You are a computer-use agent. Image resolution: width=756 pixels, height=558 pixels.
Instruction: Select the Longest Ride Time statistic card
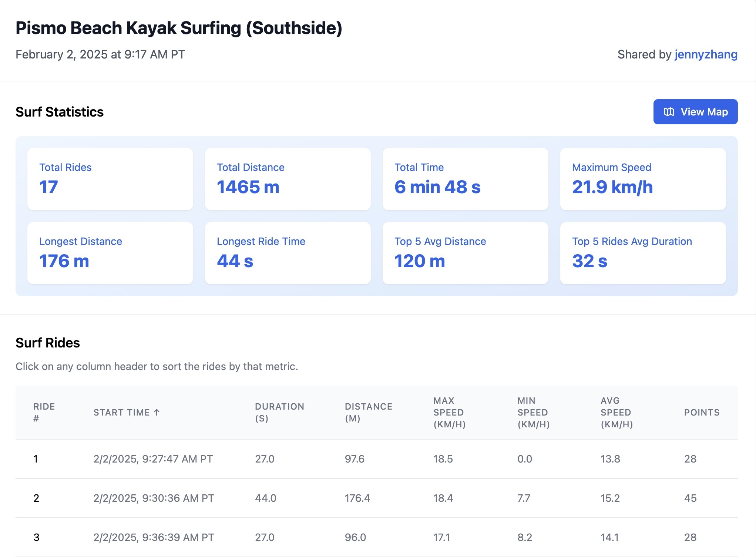click(x=288, y=253)
